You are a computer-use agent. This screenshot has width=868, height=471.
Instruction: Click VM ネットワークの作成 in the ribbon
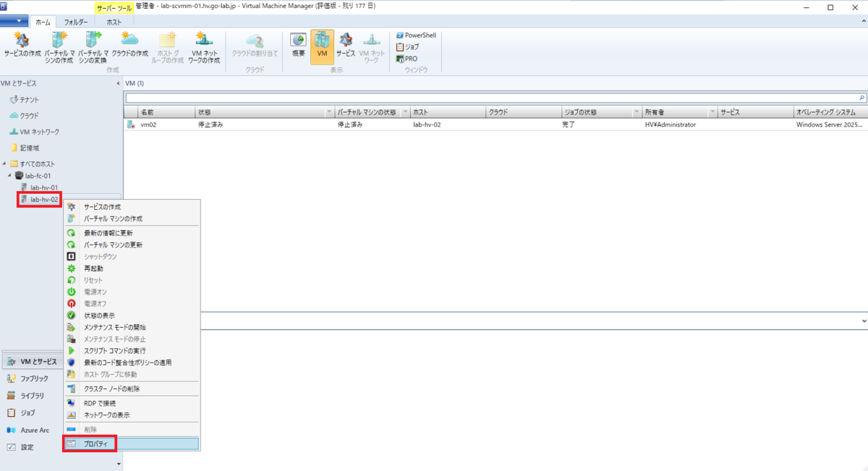coord(204,48)
